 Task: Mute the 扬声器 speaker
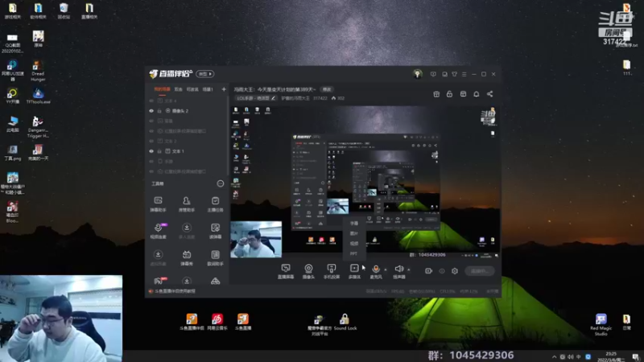tap(398, 271)
